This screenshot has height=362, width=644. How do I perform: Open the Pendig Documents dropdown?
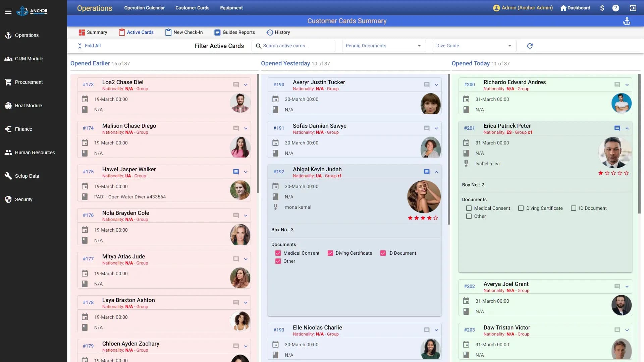(x=383, y=46)
